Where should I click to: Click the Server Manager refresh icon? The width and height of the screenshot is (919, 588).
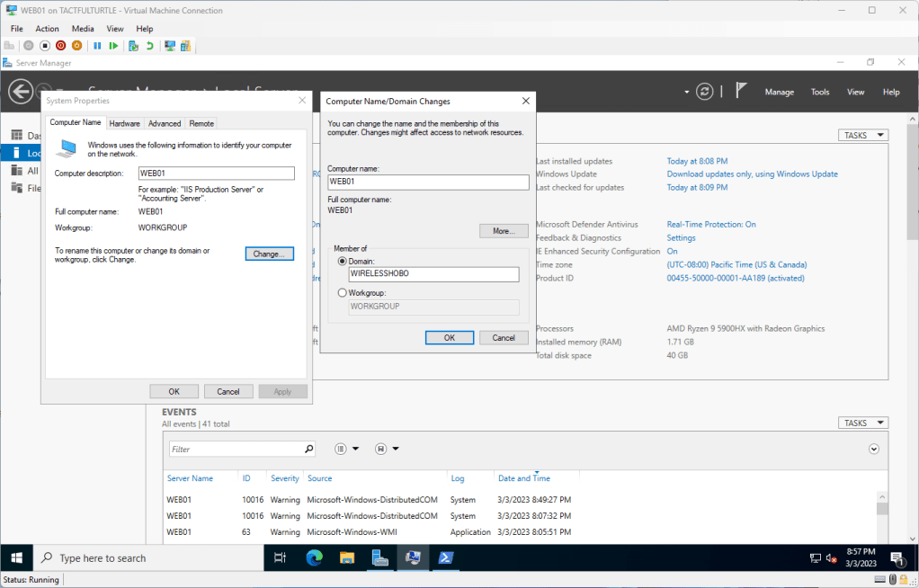(705, 92)
